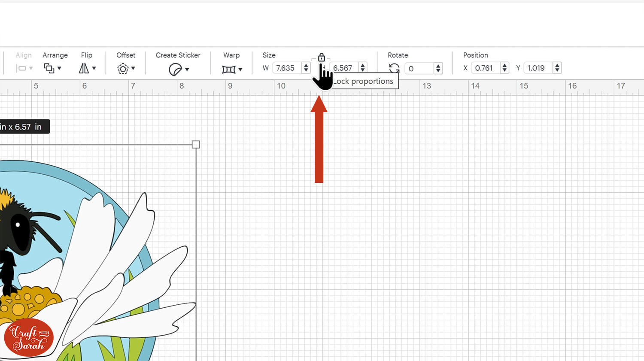Screen dimensions: 644x361
Task: Click the Rotate circular arrows icon
Action: [394, 68]
